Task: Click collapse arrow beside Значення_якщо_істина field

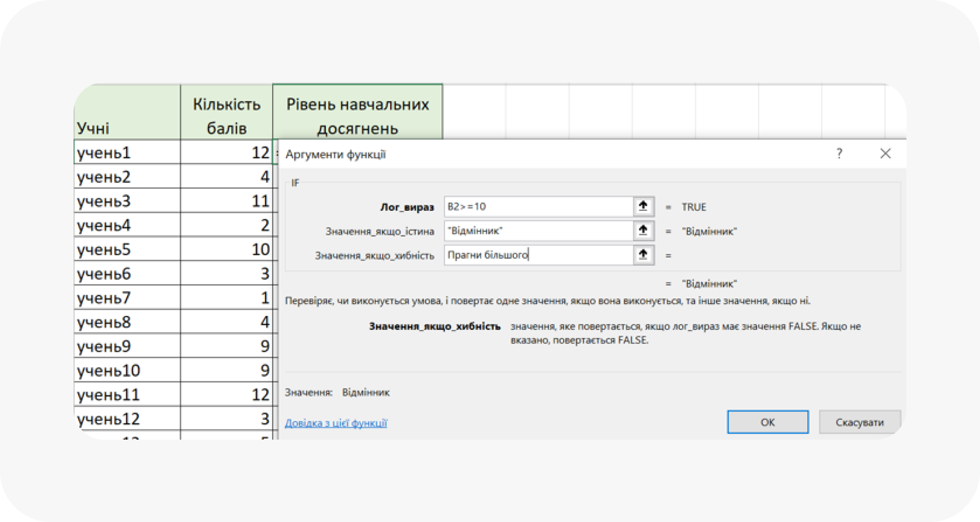Action: coord(643,231)
